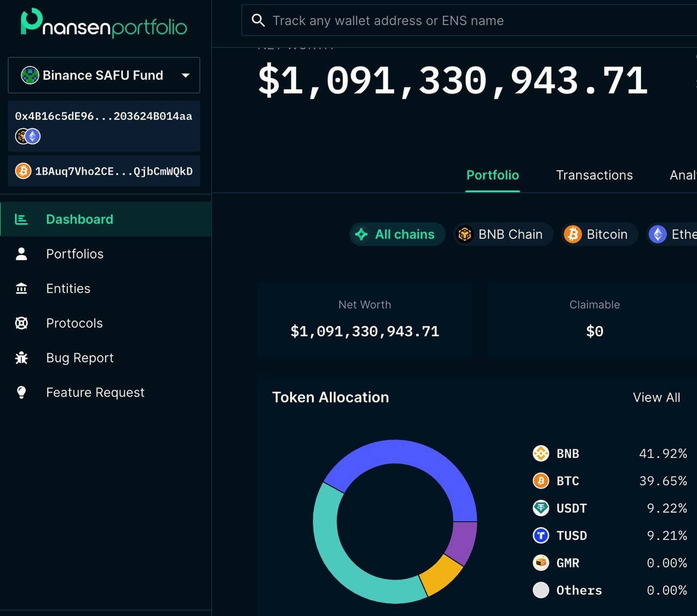Click the Claimable $0 card
Screen dimensions: 697x616
pos(592,320)
